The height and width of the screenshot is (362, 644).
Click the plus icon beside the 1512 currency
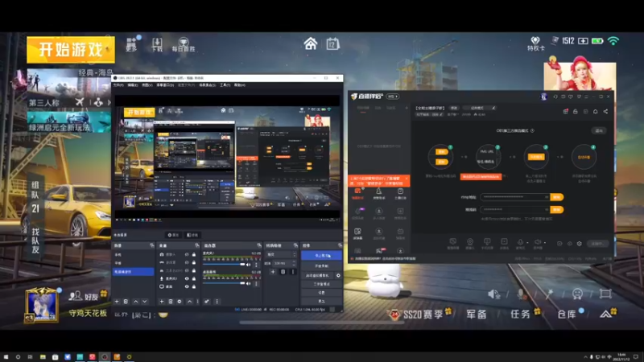click(583, 41)
